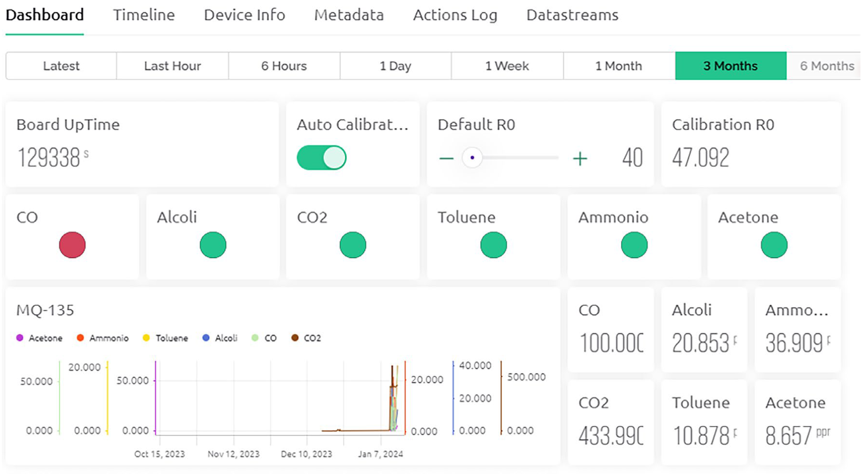Click the Default R0 slider handle

[x=472, y=158]
